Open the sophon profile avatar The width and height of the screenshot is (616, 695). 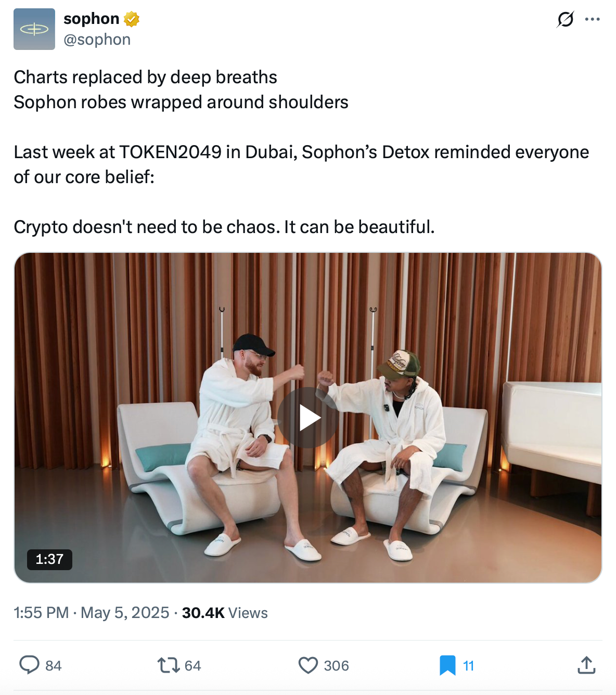[x=34, y=29]
